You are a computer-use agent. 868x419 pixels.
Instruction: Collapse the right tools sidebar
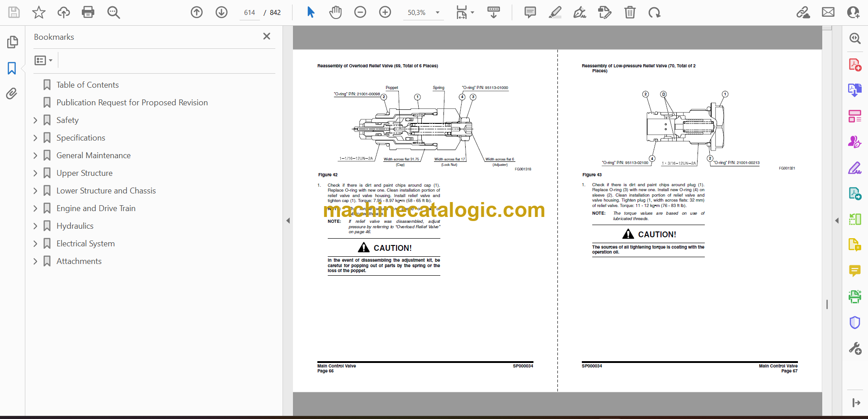[x=856, y=403]
